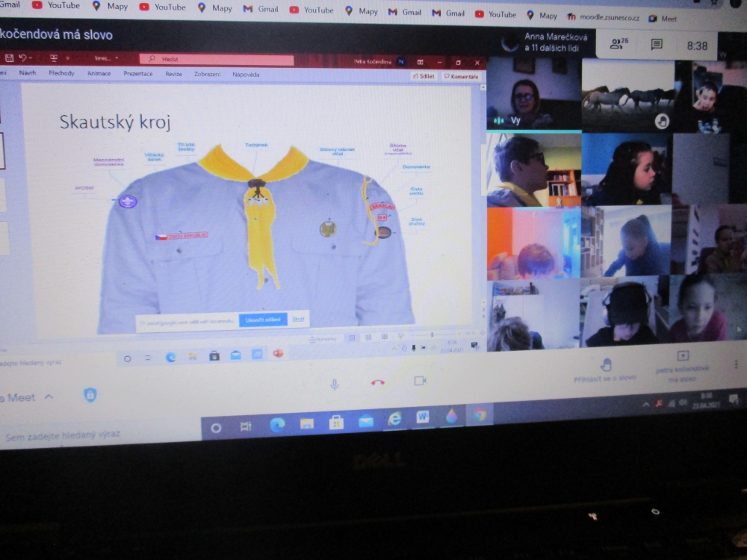This screenshot has height=560, width=747.
Task: Open the Meet more options menu
Action: (x=736, y=364)
